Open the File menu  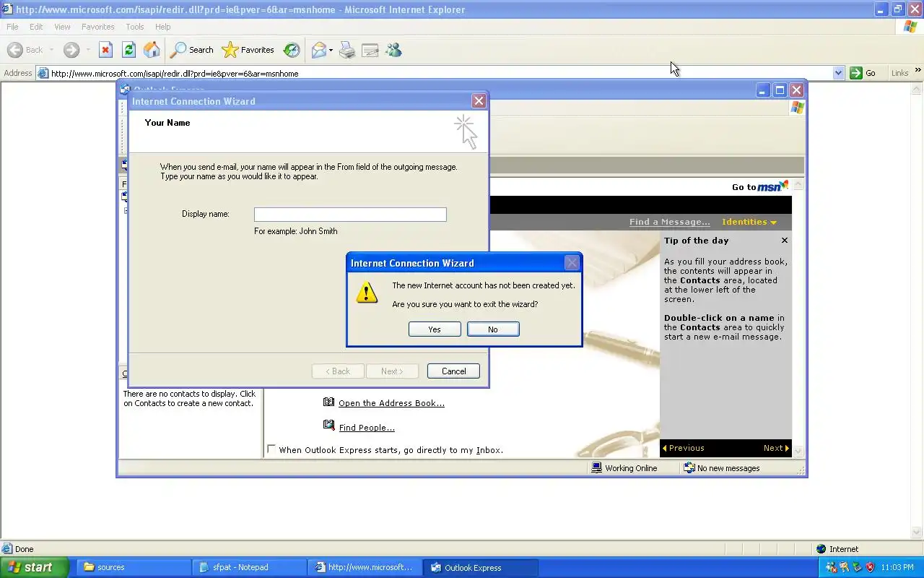tap(12, 27)
